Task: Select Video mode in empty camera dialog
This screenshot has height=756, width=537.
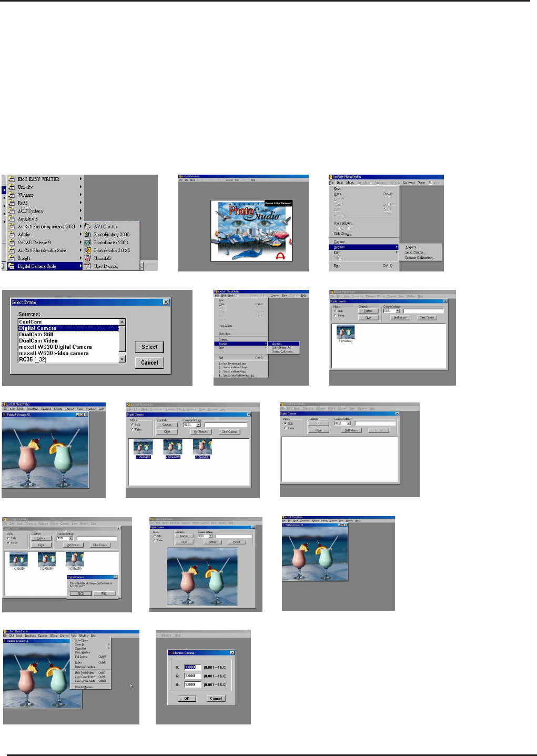Action: 286,428
